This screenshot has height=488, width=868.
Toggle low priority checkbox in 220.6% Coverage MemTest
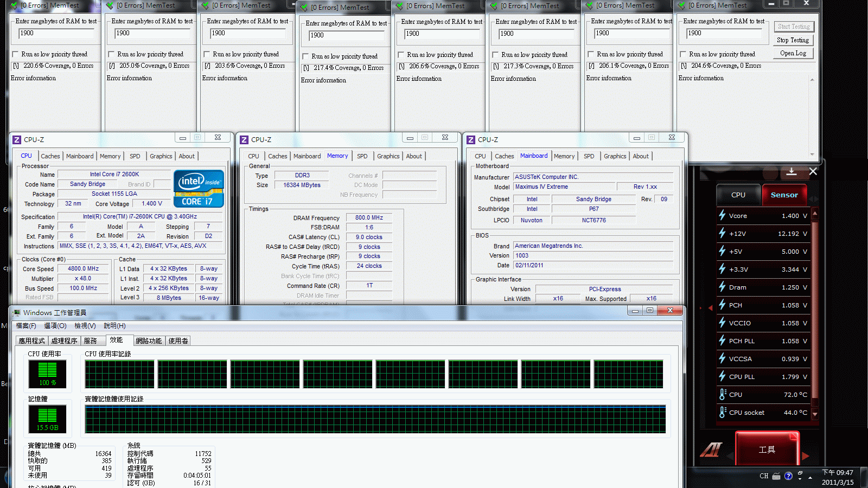16,54
